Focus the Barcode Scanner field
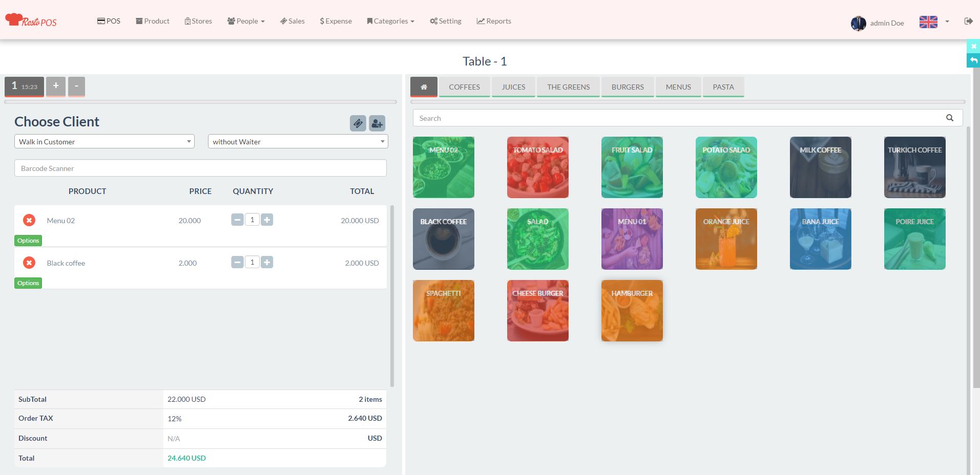 pos(200,168)
